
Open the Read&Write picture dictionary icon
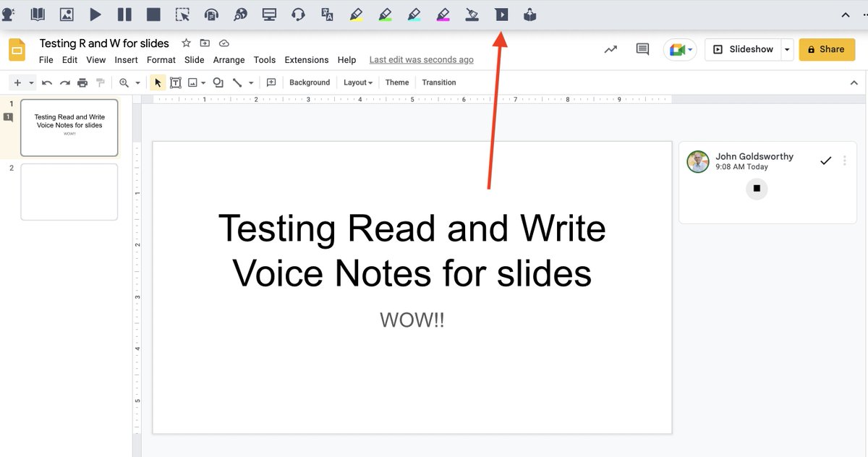tap(67, 14)
